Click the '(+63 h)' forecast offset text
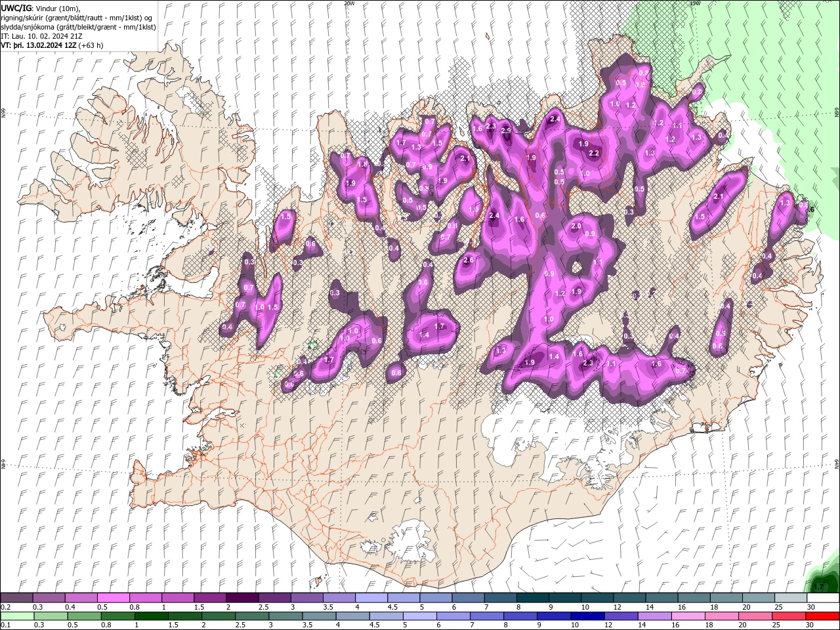This screenshot has height=630, width=840. click(91, 45)
